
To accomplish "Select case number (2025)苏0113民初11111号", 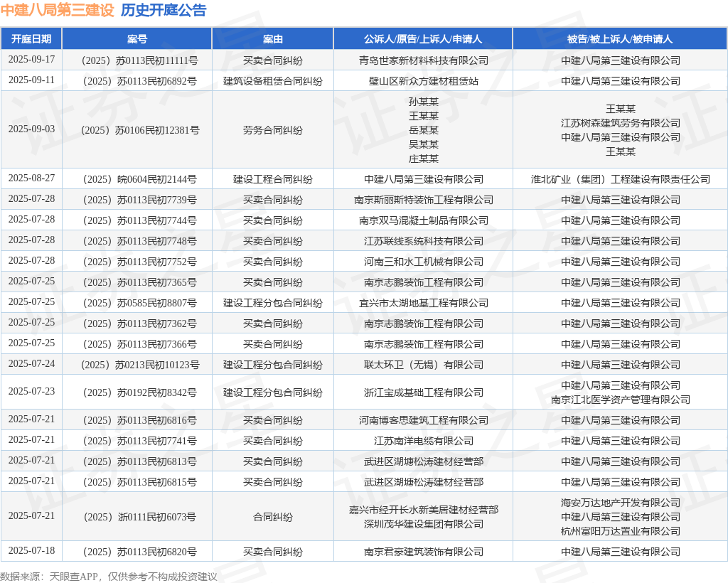I will [x=139, y=60].
